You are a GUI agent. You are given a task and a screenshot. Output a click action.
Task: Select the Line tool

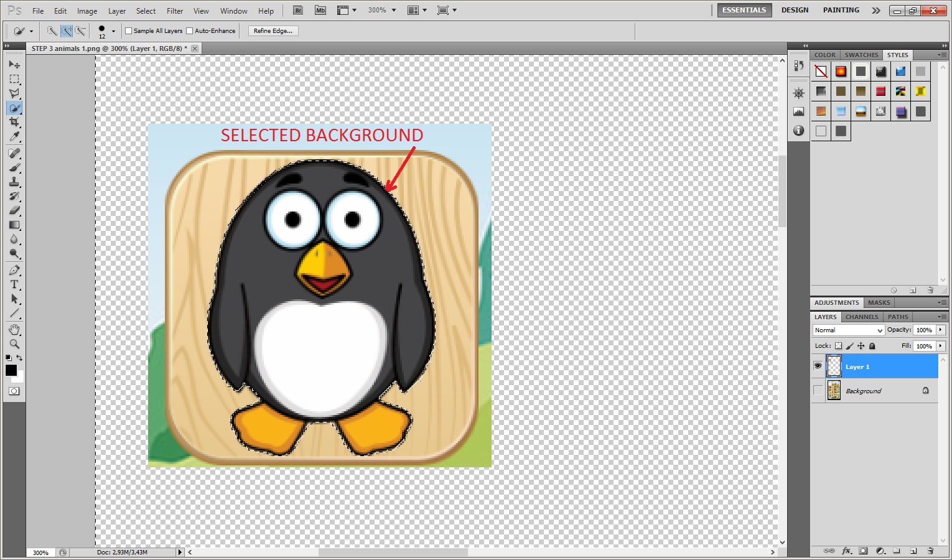click(x=14, y=313)
